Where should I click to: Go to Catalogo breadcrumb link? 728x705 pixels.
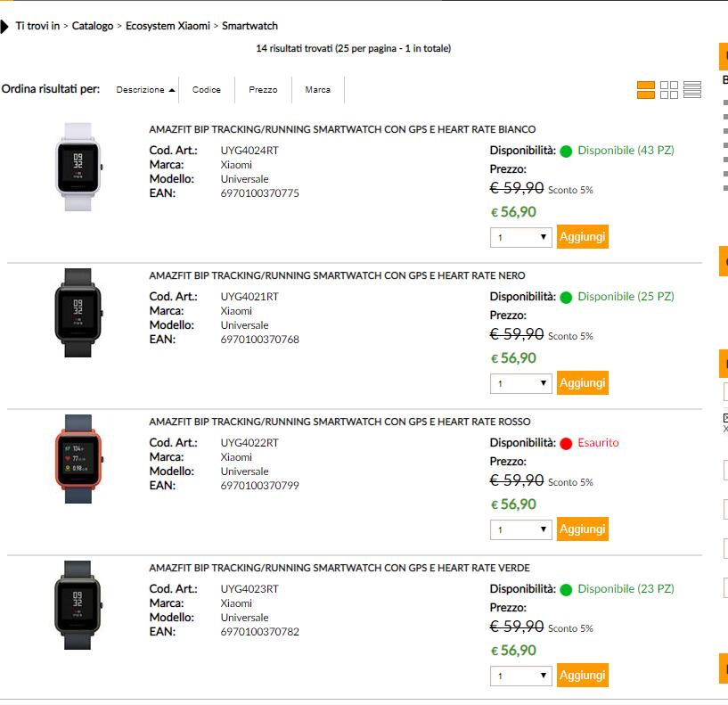click(x=93, y=26)
